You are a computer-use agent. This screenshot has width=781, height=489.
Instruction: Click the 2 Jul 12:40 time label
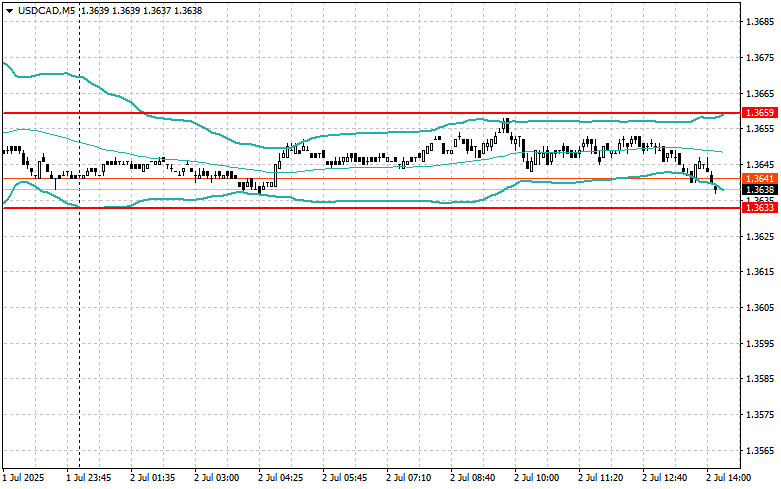(x=664, y=478)
